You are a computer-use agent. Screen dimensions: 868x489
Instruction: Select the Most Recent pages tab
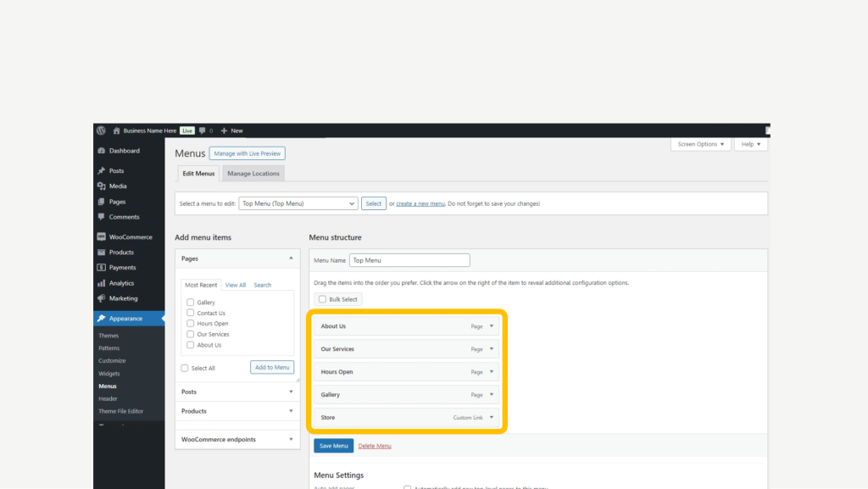[x=201, y=285]
